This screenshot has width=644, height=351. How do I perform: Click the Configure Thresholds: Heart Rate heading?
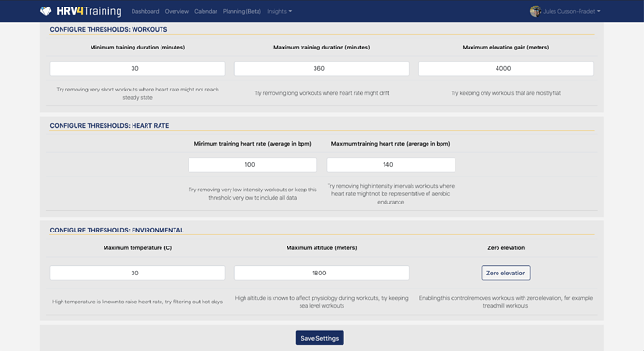pos(109,126)
